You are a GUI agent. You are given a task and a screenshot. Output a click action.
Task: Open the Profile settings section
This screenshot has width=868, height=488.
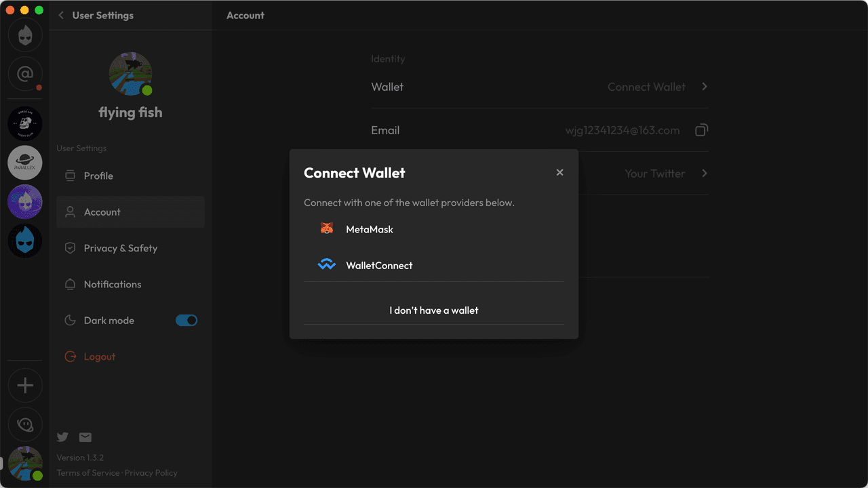(130, 176)
